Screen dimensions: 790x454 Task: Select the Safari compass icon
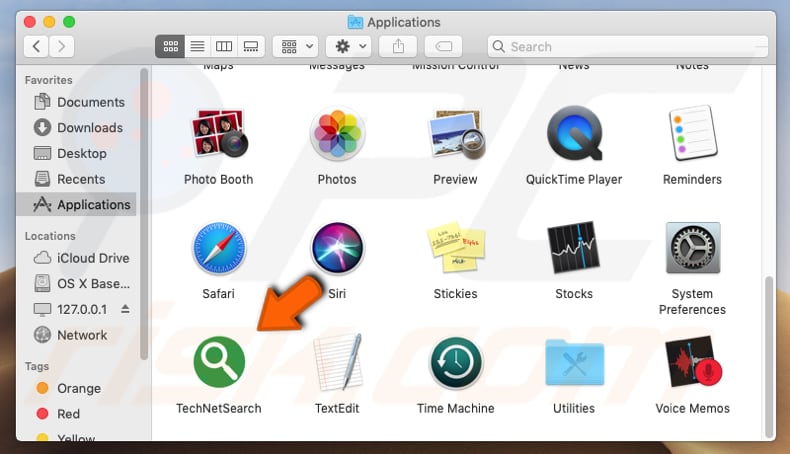pos(219,248)
